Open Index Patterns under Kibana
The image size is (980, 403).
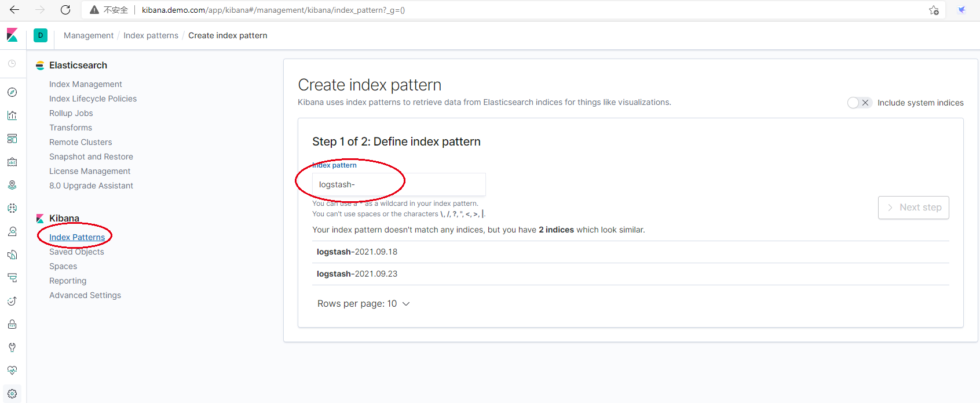(x=77, y=237)
